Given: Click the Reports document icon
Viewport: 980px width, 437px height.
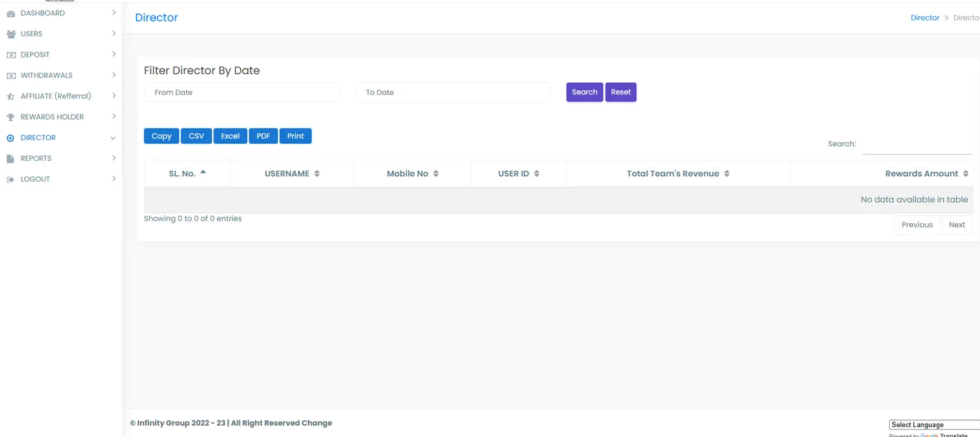Looking at the screenshot, I should [10, 159].
